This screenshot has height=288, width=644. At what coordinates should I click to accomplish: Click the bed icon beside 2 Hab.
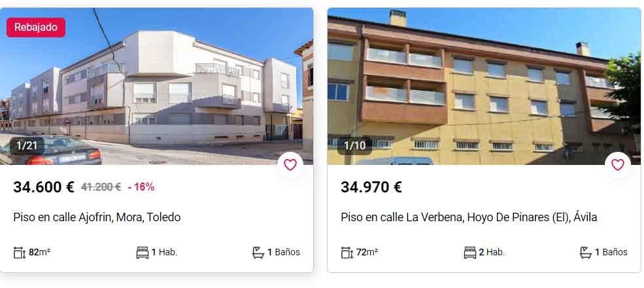[x=470, y=253]
